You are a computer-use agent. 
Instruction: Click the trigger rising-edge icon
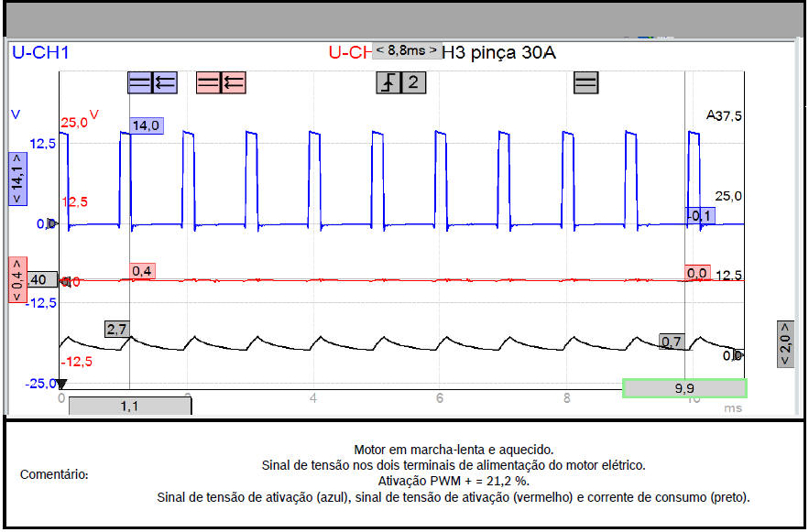click(x=389, y=83)
